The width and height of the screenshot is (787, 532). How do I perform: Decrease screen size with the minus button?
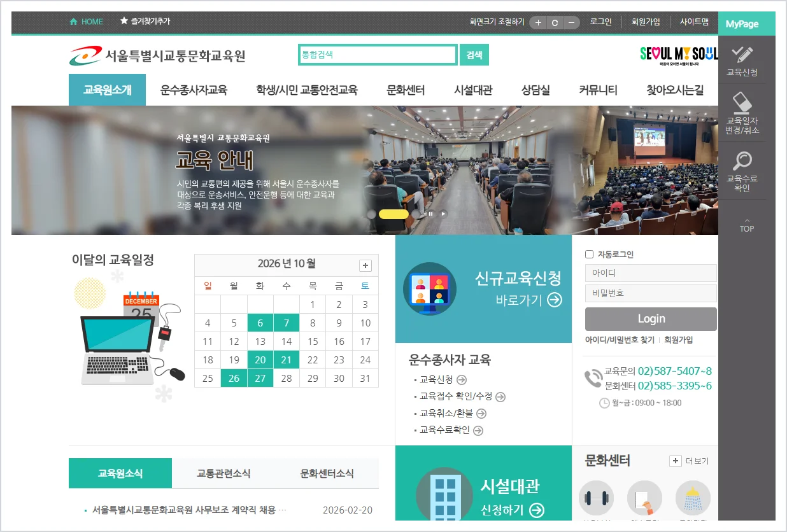[572, 22]
